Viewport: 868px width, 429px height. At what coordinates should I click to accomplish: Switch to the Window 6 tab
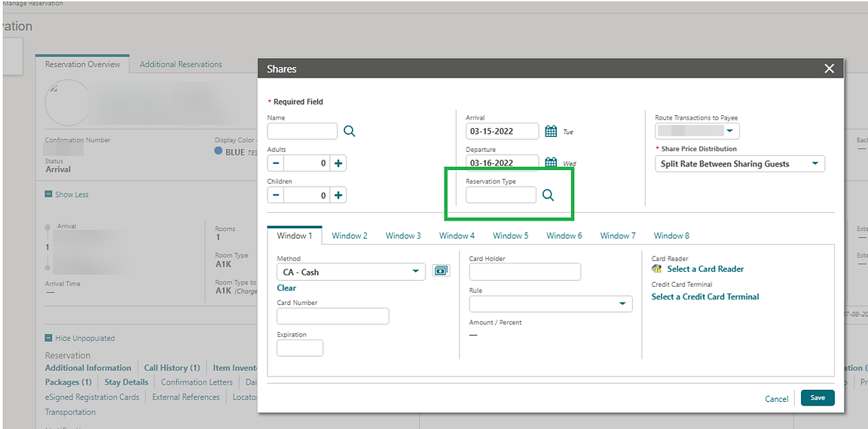(564, 236)
